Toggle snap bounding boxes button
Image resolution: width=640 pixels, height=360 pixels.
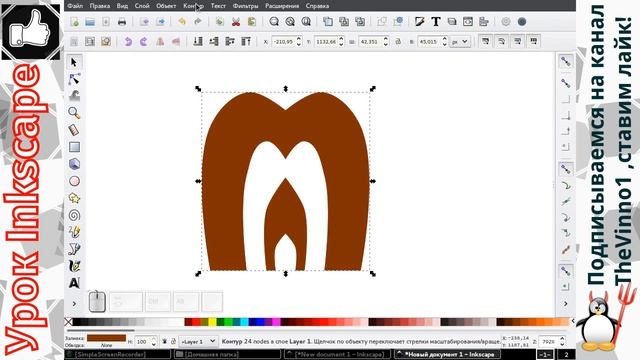click(x=565, y=83)
